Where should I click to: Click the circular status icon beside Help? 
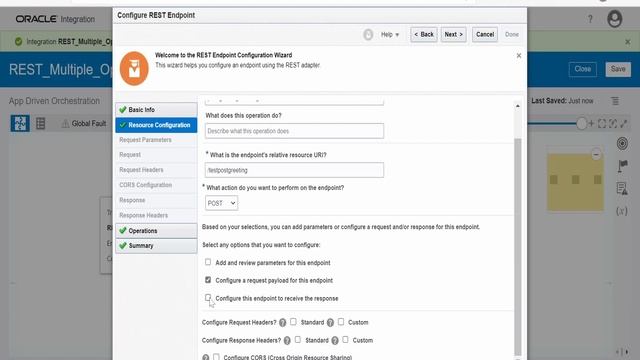pos(368,35)
